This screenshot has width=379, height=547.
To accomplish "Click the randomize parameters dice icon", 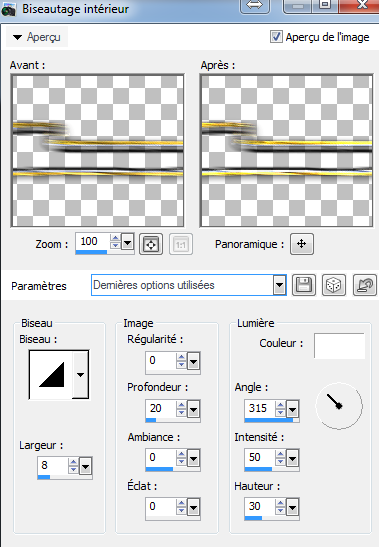I will [x=334, y=285].
